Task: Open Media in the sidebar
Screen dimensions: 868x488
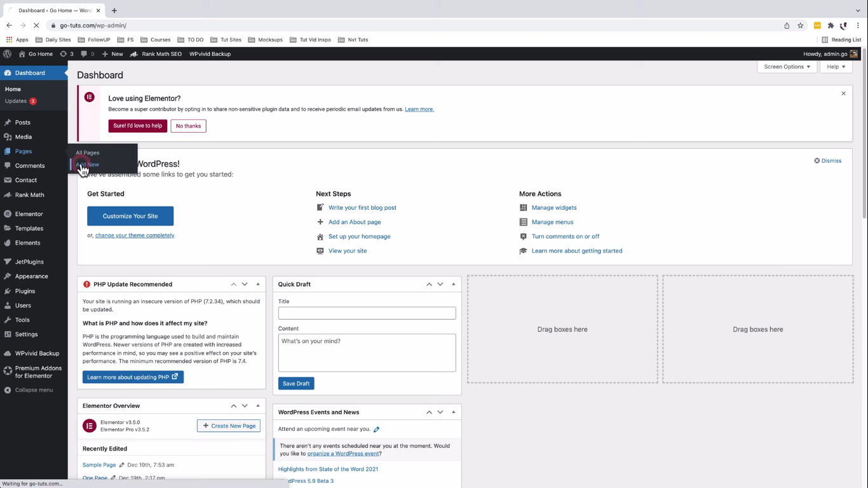Action: coord(24,137)
